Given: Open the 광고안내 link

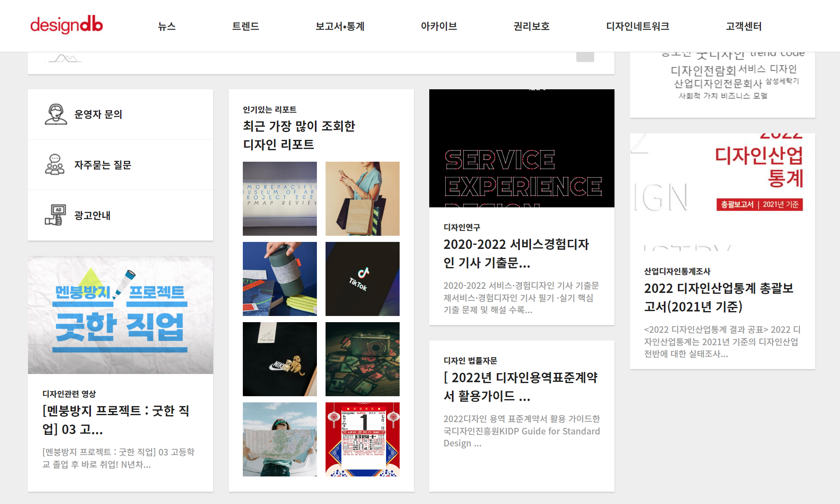Looking at the screenshot, I should (x=92, y=216).
